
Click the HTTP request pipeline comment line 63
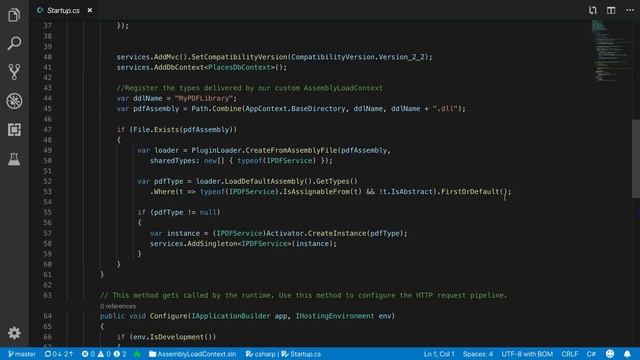303,295
